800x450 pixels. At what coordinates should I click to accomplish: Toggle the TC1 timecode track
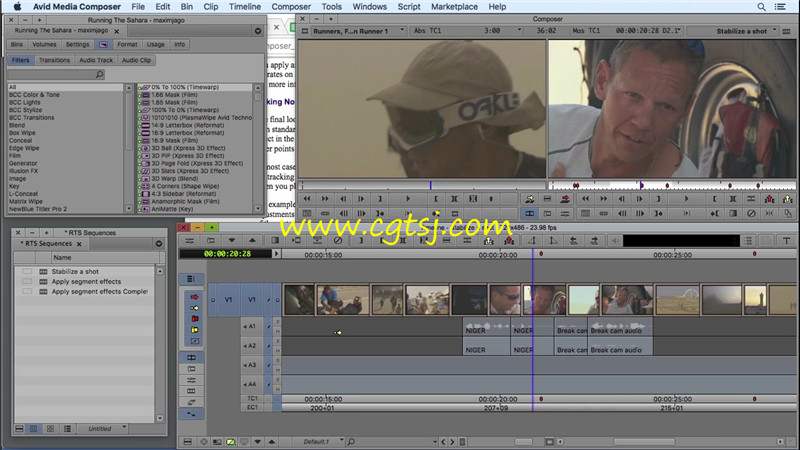coord(253,398)
